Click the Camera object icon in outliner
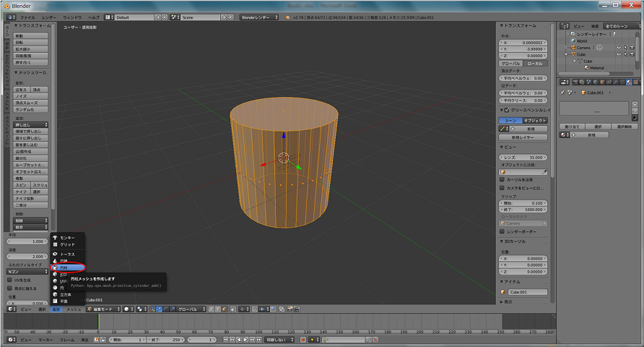 tap(573, 48)
